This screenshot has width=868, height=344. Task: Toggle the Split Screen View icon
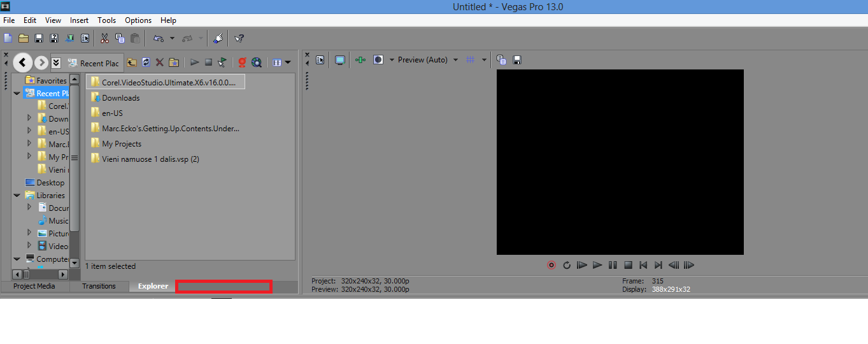click(378, 60)
